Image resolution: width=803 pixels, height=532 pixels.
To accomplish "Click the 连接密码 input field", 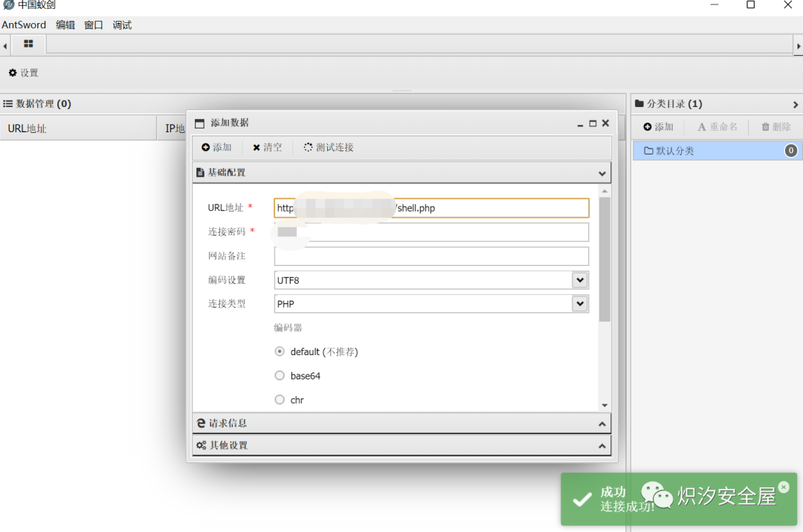I will point(432,233).
